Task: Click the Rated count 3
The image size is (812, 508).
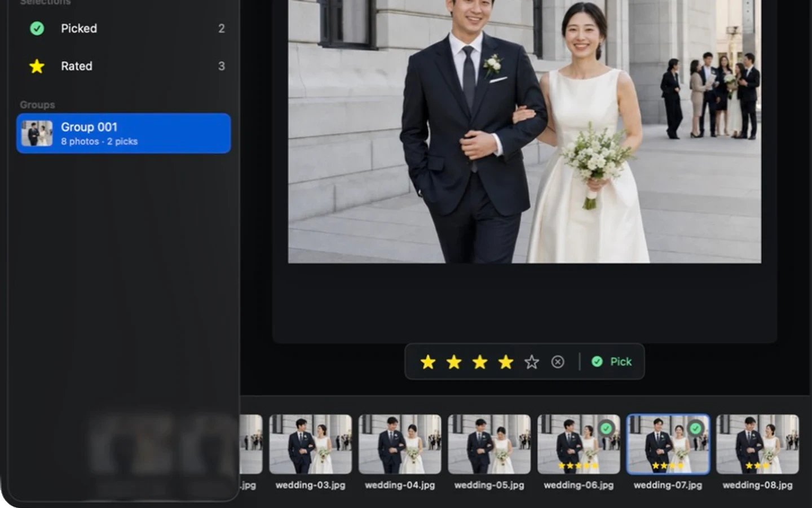Action: point(222,66)
